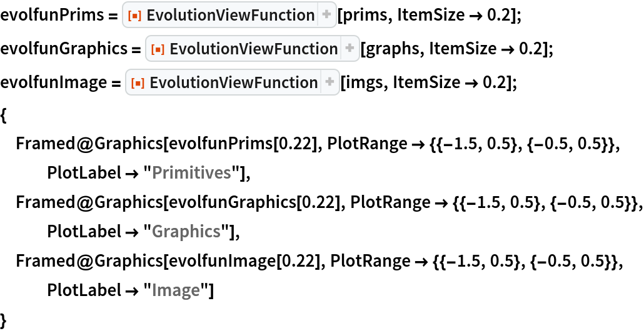Image resolution: width=644 pixels, height=331 pixels.
Task: Click the orange resource icon on the top EvolutionViewFunction
Action: [x=133, y=16]
